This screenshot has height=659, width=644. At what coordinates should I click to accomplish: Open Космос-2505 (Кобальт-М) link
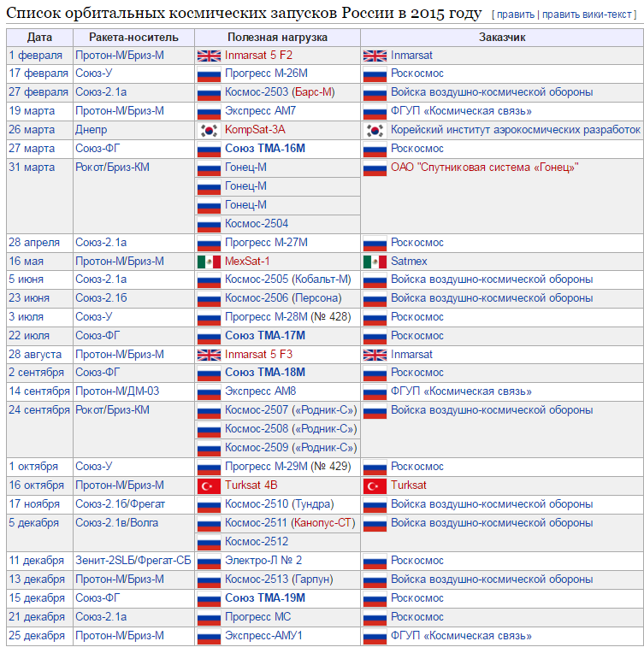pos(287,279)
